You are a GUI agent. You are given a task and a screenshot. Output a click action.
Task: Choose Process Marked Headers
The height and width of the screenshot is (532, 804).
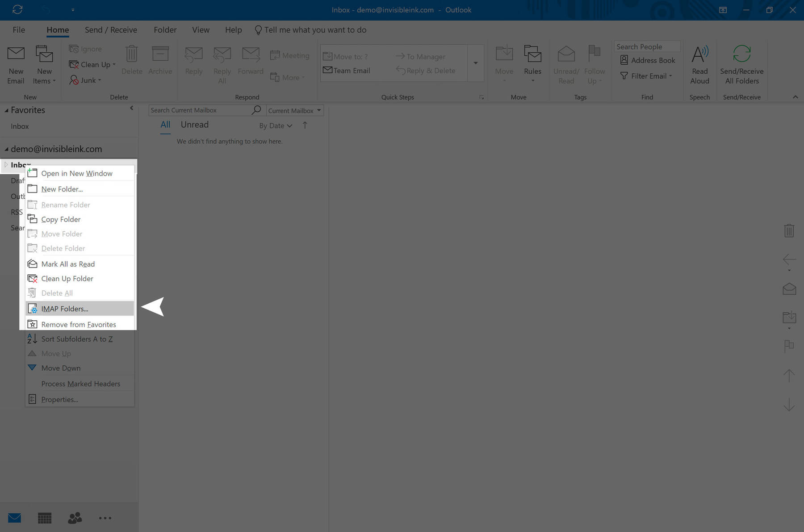[80, 384]
